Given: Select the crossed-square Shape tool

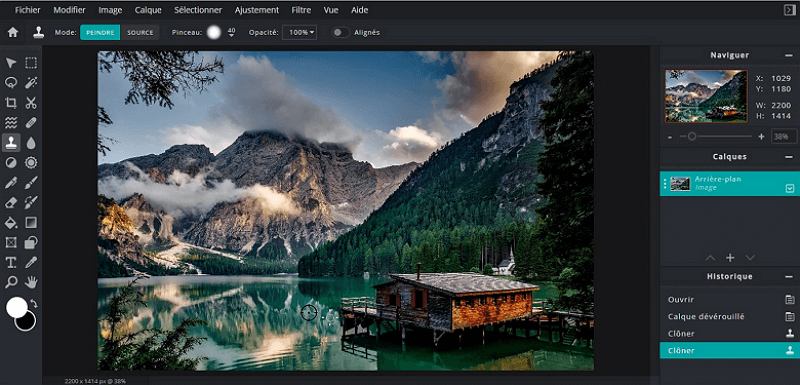Looking at the screenshot, I should pyautogui.click(x=11, y=242).
